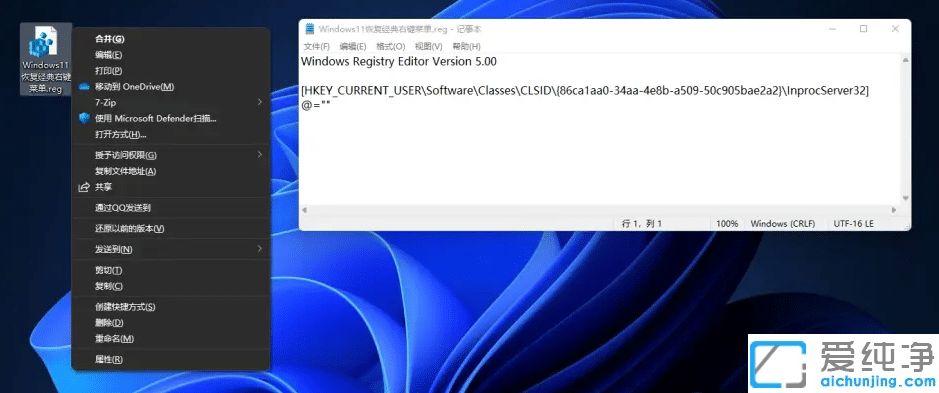Click Notepad vertical scrollbar down arrow

point(905,198)
